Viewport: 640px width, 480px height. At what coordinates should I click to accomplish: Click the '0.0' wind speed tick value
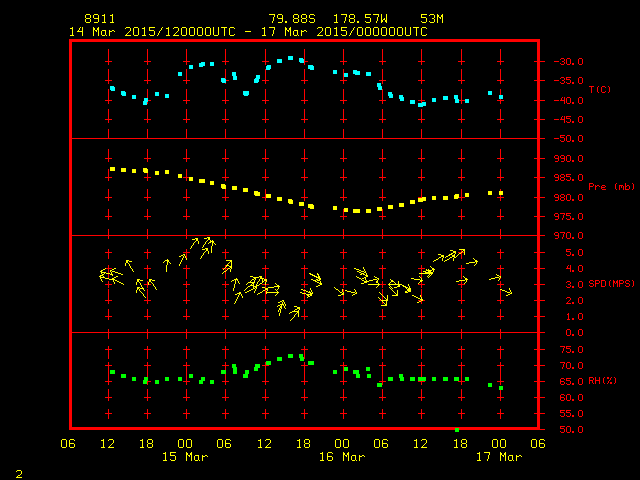tap(574, 333)
